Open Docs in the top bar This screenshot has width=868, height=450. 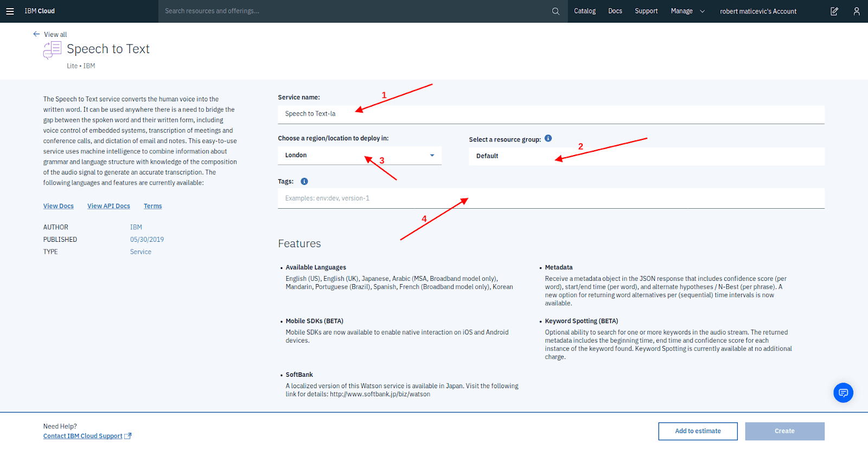pos(615,11)
